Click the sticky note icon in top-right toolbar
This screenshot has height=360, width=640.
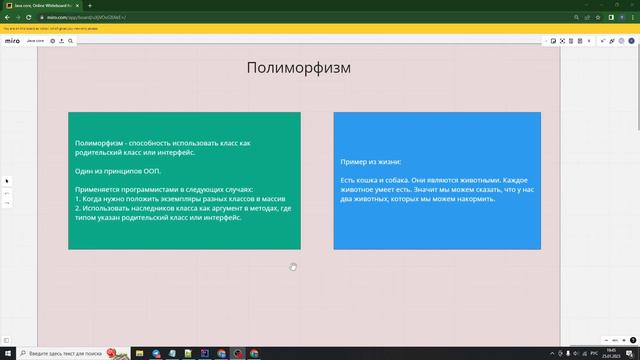pyautogui.click(x=553, y=41)
